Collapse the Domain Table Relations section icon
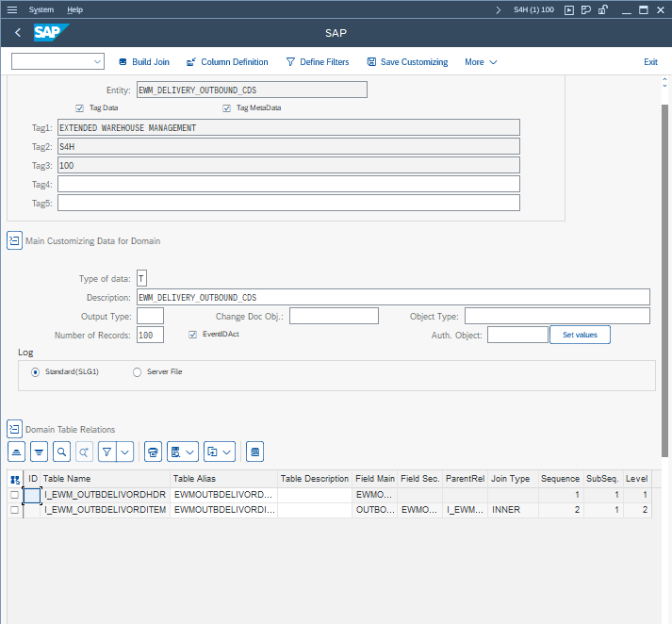 [14, 429]
